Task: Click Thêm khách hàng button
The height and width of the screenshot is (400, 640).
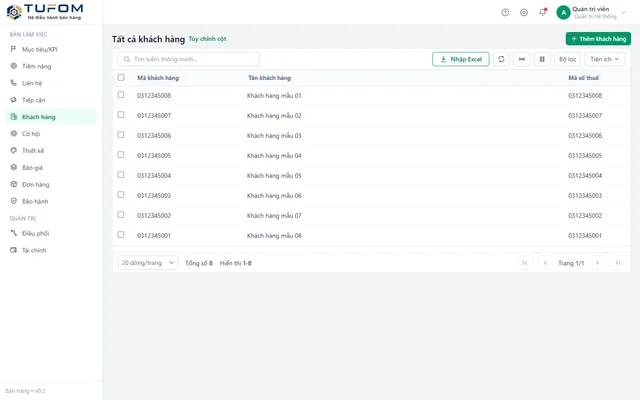Action: [598, 39]
